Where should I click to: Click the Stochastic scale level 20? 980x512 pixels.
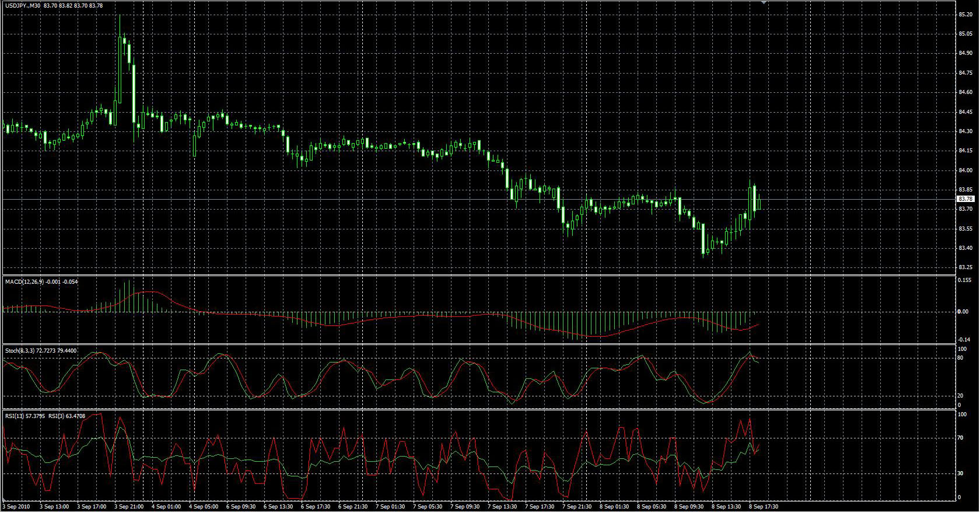(961, 396)
